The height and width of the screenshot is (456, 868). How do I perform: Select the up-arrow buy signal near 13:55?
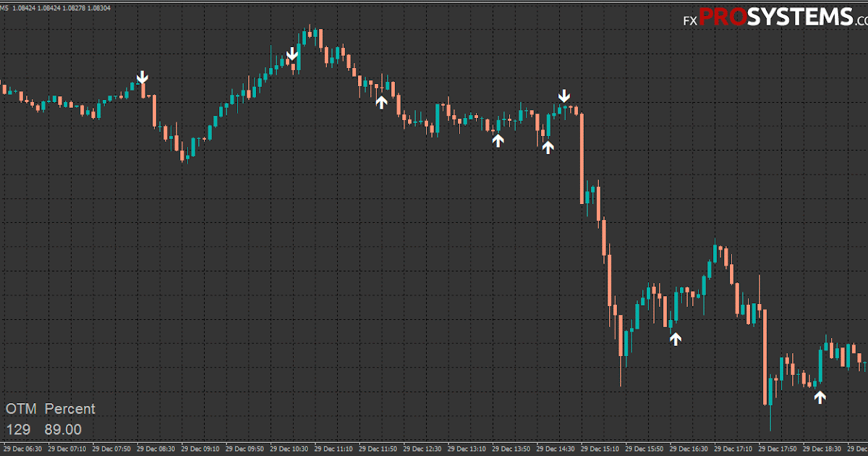pyautogui.click(x=498, y=140)
